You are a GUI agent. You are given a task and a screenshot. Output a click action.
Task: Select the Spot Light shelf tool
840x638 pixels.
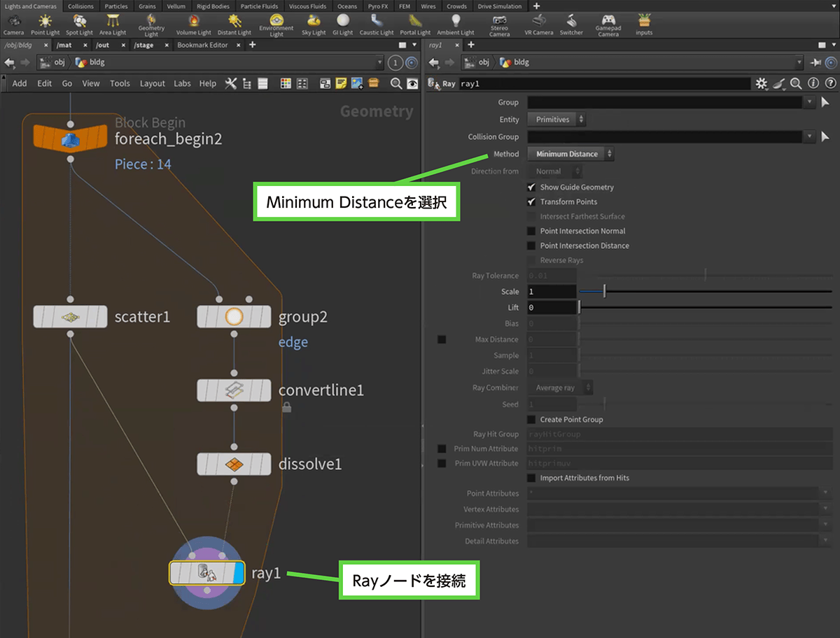pos(79,24)
